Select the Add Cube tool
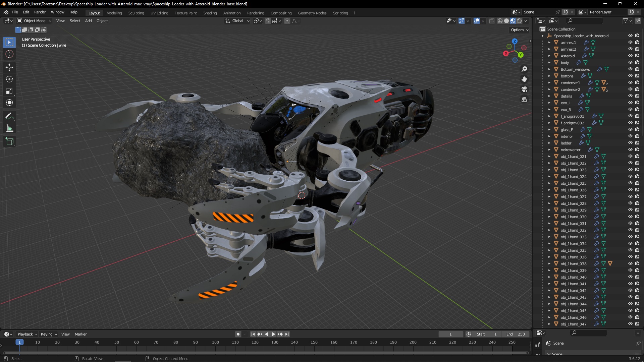The height and width of the screenshot is (362, 644). coord(9,141)
